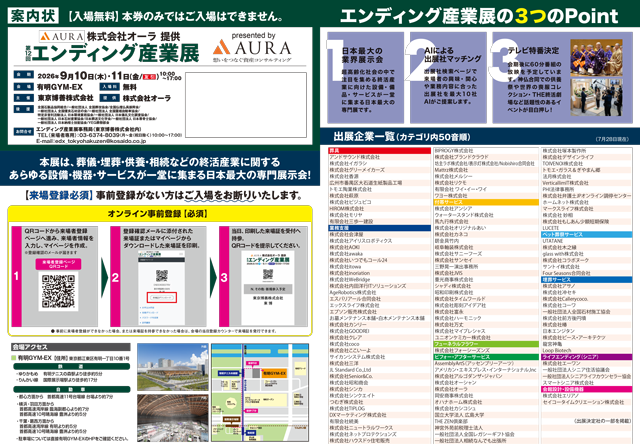Screen dimensions: 640x448
Task: Click the photo of monks in purple robes
Action: [596, 58]
